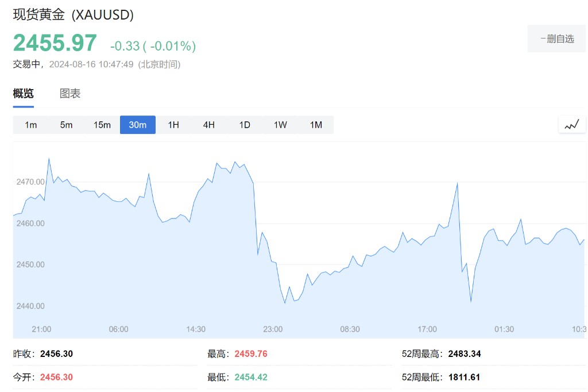Click the active 30m interval button

(x=138, y=125)
